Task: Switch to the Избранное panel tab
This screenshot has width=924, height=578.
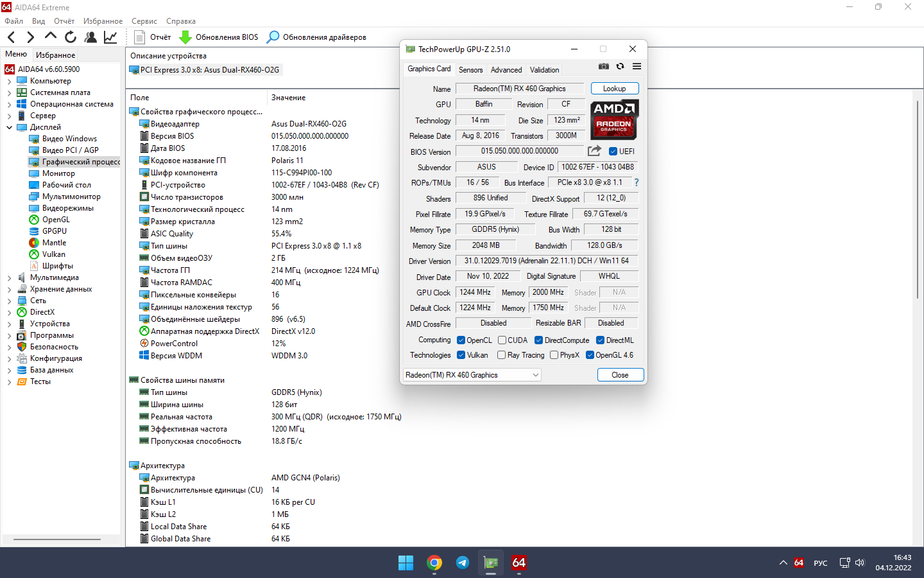Action: pyautogui.click(x=55, y=55)
